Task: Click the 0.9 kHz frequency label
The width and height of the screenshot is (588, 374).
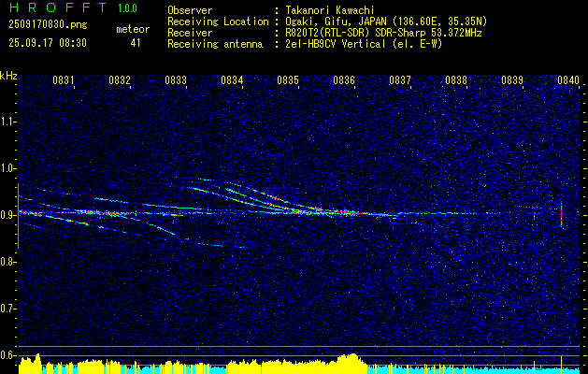Action: [x=7, y=215]
